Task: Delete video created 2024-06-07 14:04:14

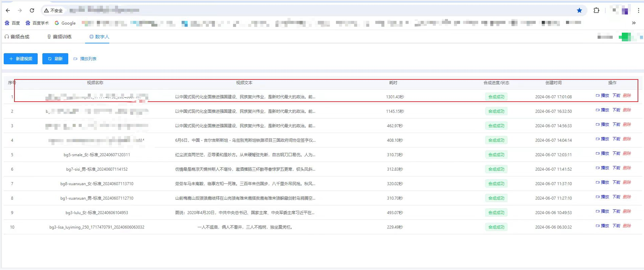Action: coord(627,139)
